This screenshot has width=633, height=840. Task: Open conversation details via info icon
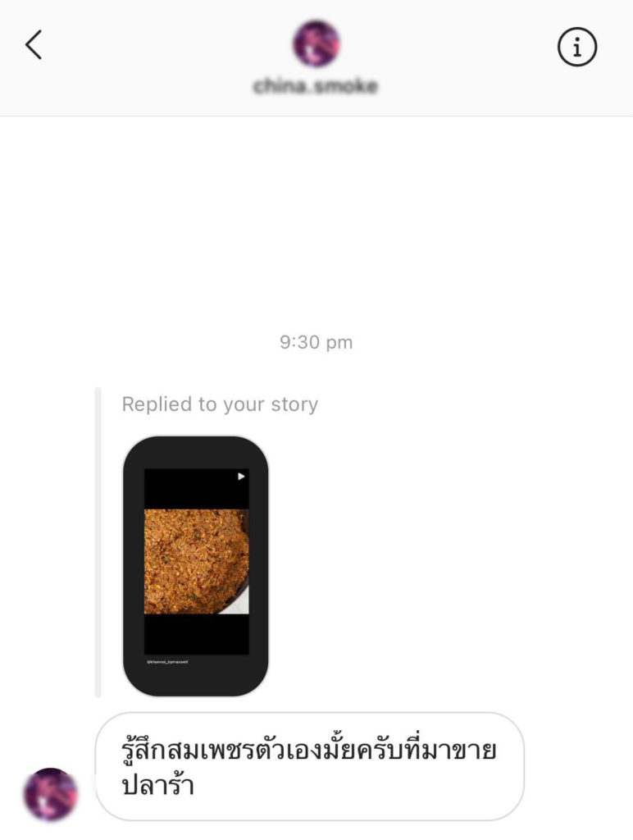pos(576,47)
